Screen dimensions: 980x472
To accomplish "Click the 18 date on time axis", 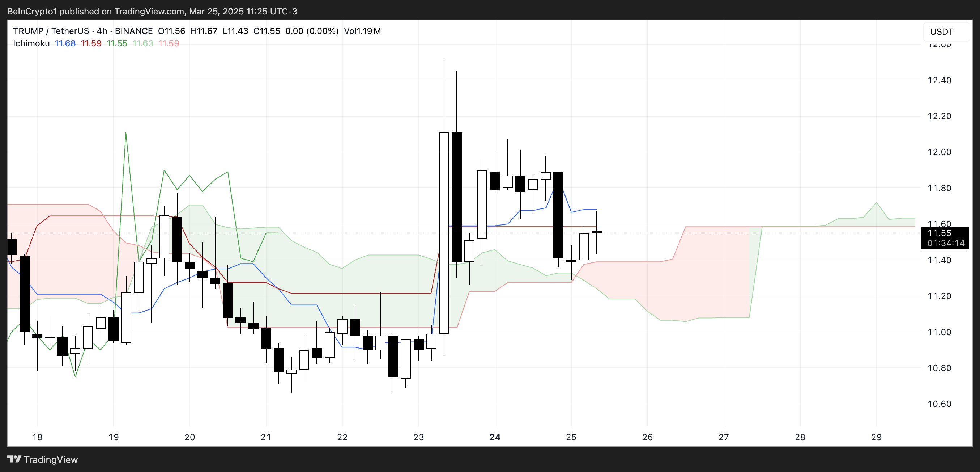I will [x=37, y=437].
